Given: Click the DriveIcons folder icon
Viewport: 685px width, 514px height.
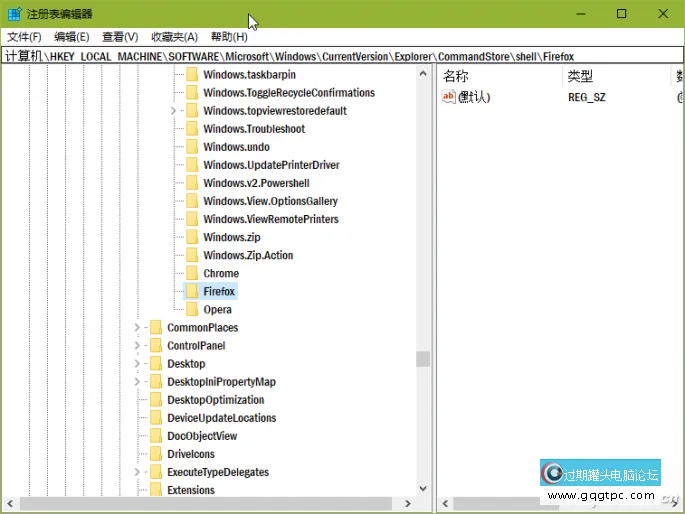Looking at the screenshot, I should click(x=155, y=454).
